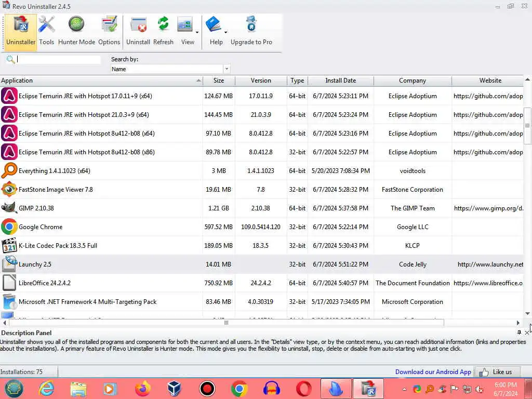Screen dimensions: 532x399
Task: Open the Tools section
Action: 46,32
